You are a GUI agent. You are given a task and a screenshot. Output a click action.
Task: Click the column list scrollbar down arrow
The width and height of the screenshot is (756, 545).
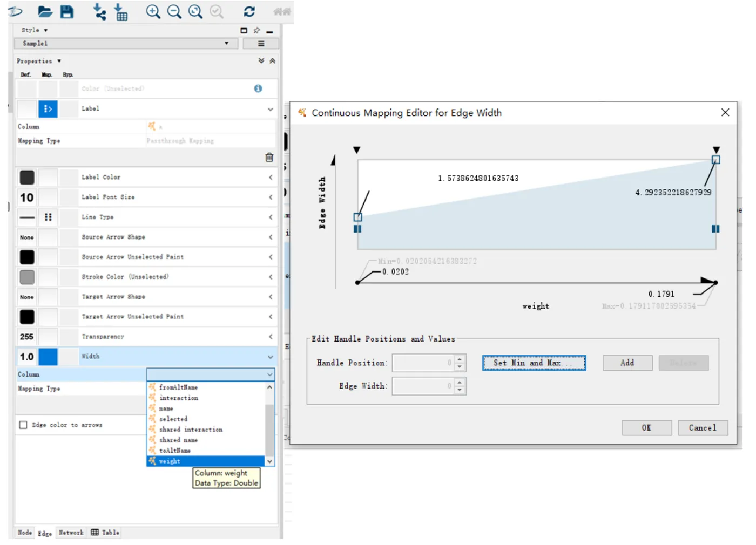pos(270,461)
